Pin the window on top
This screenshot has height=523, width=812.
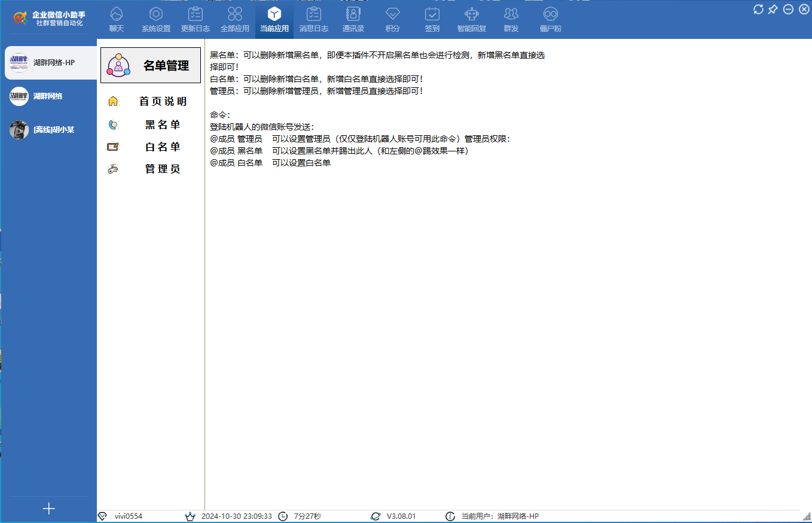pyautogui.click(x=773, y=10)
